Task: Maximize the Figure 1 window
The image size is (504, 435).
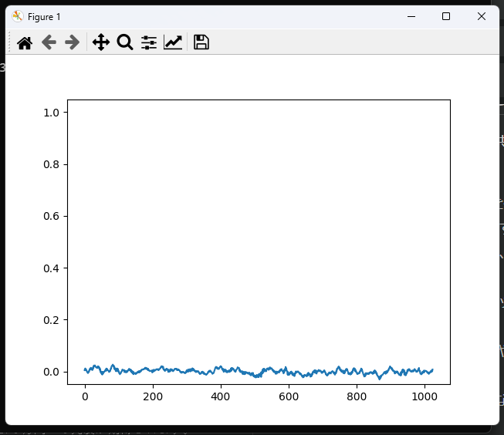Action: pyautogui.click(x=446, y=16)
